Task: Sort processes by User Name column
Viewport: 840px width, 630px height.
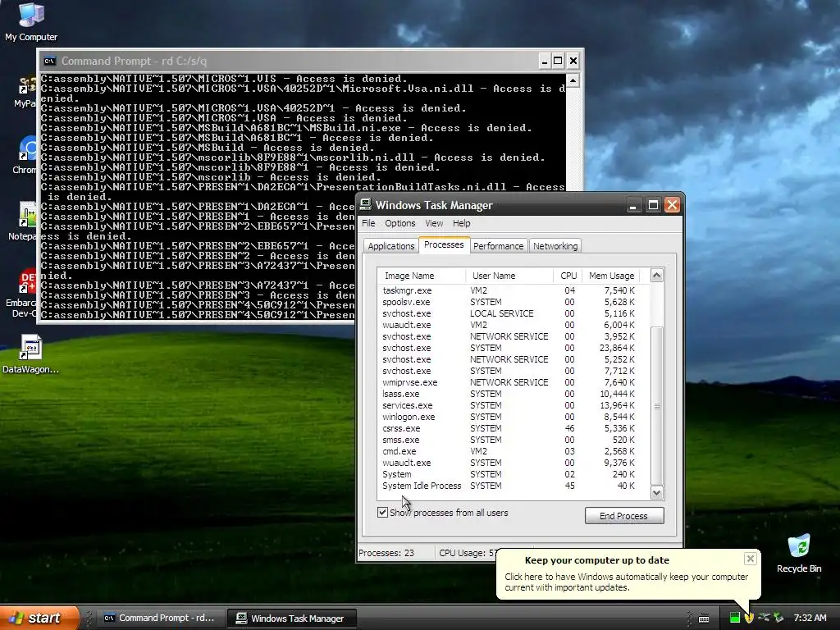Action: [509, 276]
